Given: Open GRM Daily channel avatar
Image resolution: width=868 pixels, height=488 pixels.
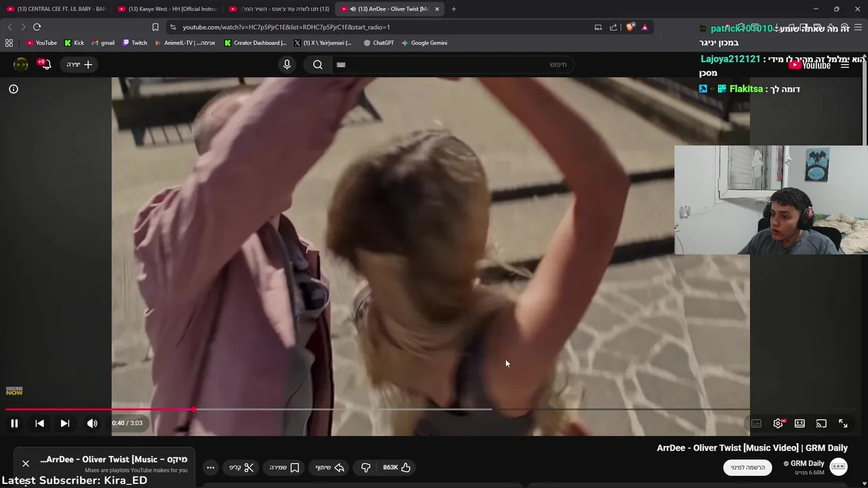Looking at the screenshot, I should click(x=839, y=466).
